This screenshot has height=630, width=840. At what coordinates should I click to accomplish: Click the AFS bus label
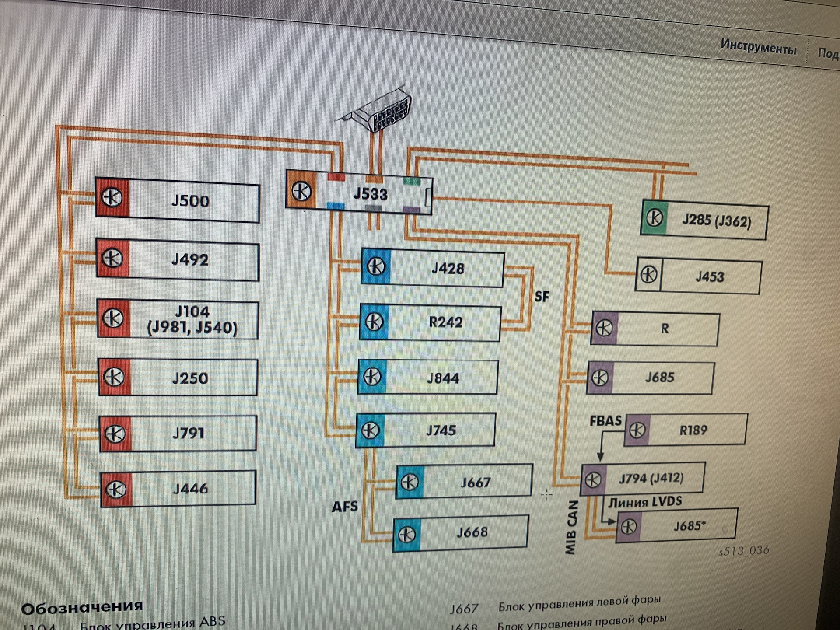[344, 507]
